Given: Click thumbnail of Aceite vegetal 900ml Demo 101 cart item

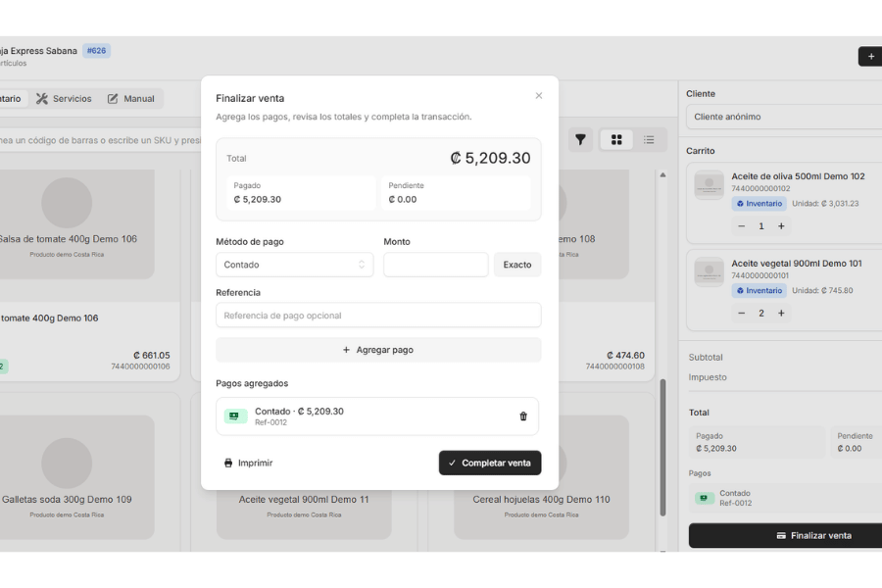Looking at the screenshot, I should (x=709, y=272).
